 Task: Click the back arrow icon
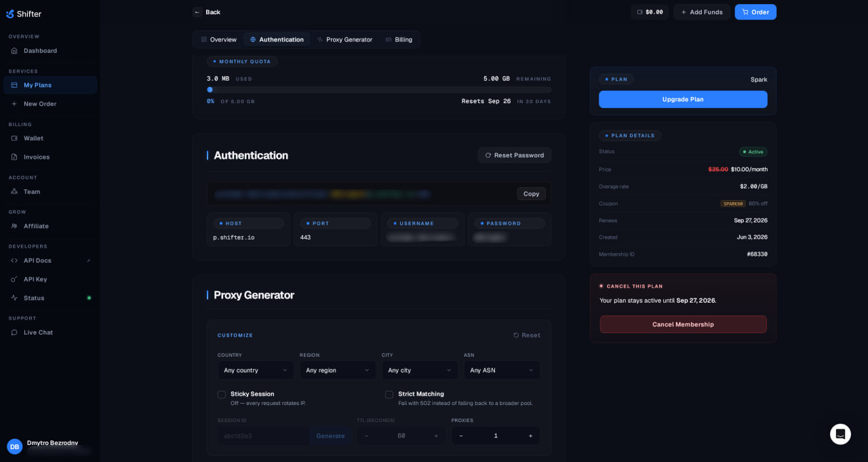click(x=197, y=12)
